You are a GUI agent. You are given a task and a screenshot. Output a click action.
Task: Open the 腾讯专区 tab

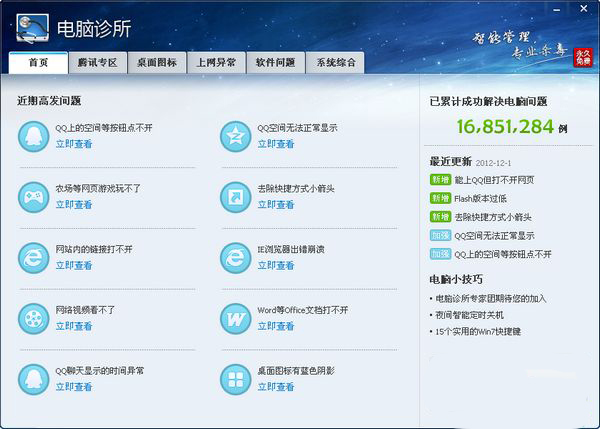pos(98,62)
